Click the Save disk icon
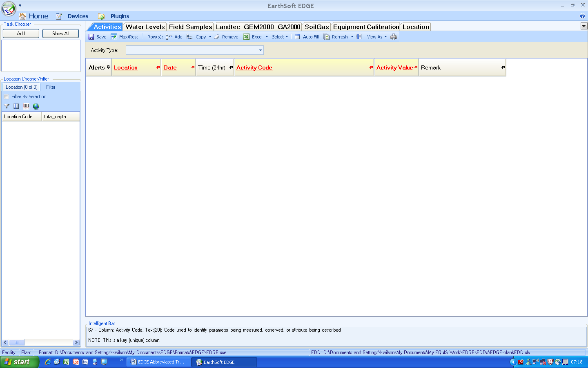 (x=91, y=37)
